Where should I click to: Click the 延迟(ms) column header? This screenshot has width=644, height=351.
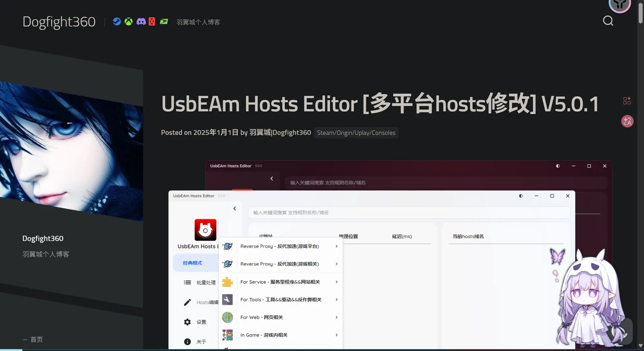(x=402, y=236)
